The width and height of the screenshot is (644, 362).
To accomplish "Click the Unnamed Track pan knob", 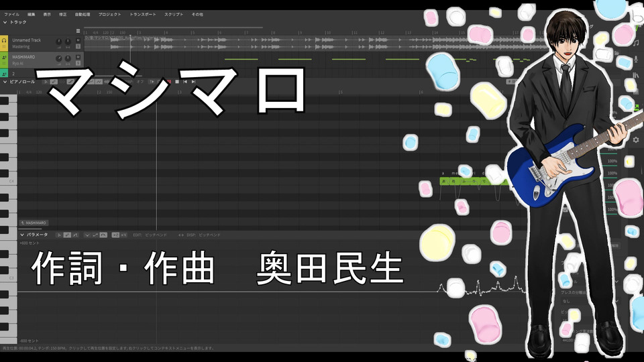I will point(68,42).
